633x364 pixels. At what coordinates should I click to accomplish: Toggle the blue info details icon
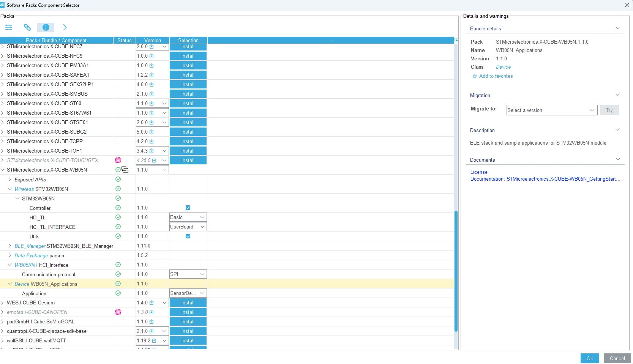(46, 27)
